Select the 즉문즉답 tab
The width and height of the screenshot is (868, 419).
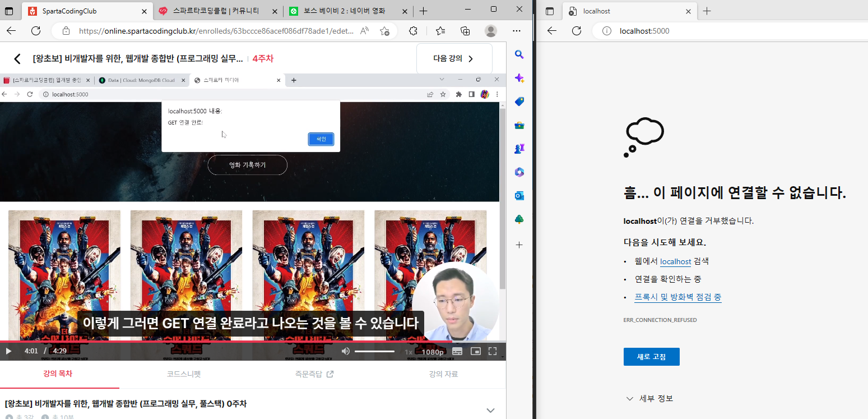[x=314, y=374]
